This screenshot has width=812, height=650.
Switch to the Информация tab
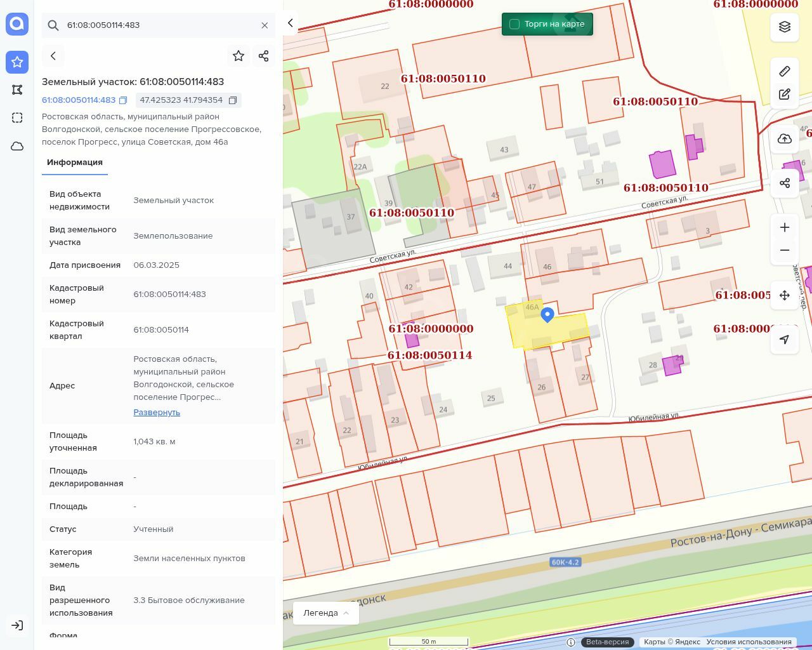[x=75, y=162]
